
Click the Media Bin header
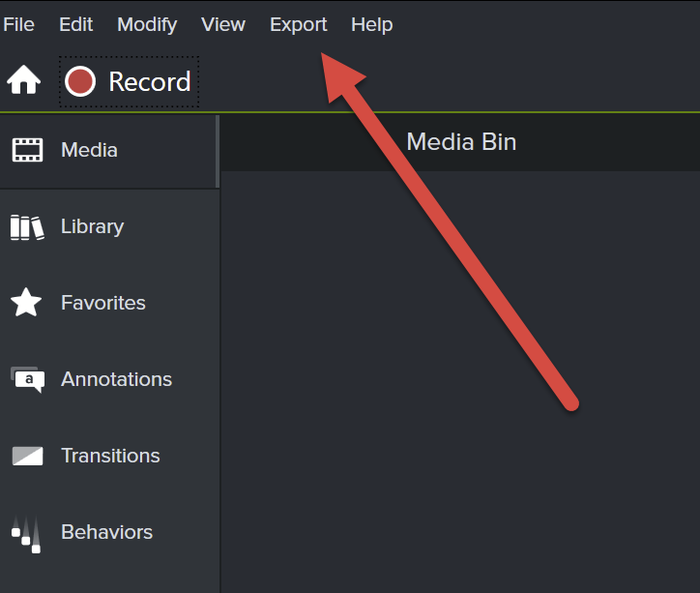[461, 142]
